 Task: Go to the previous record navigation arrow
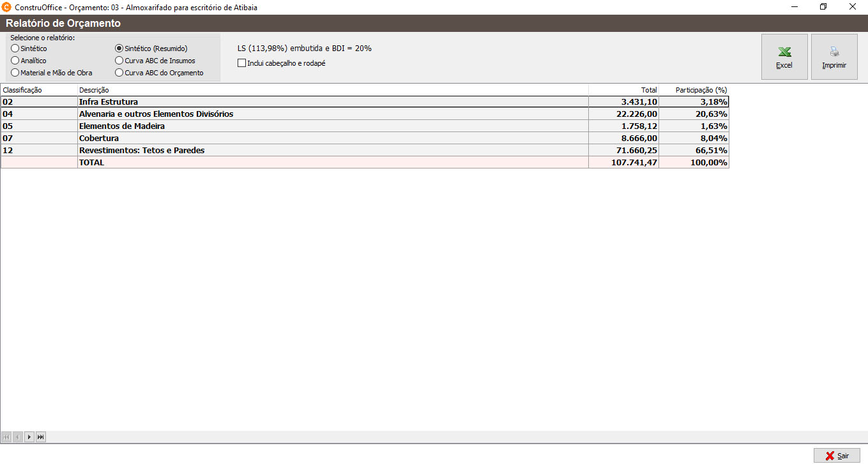[x=18, y=437]
